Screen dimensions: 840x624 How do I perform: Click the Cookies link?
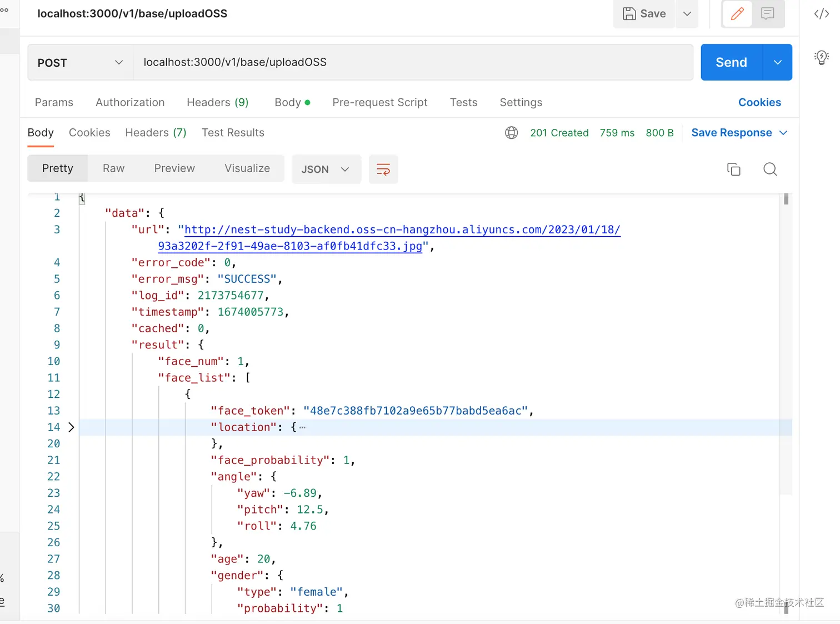click(759, 102)
